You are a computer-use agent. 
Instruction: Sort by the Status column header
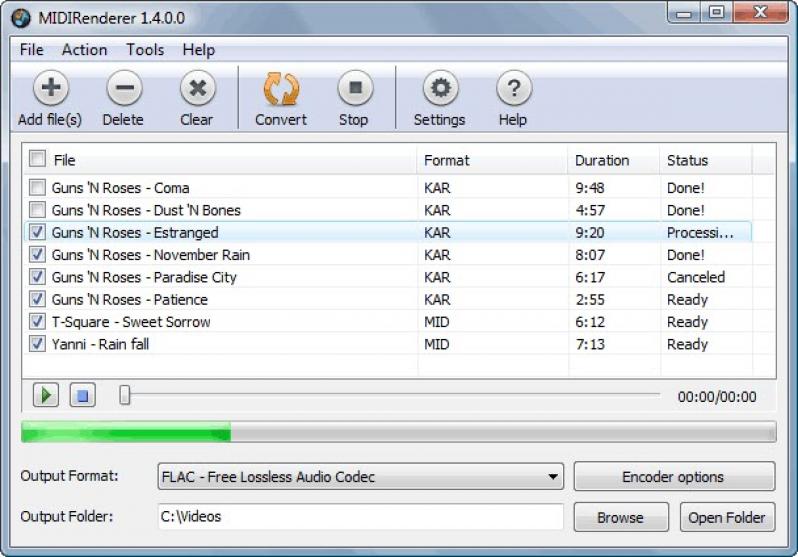(x=706, y=160)
